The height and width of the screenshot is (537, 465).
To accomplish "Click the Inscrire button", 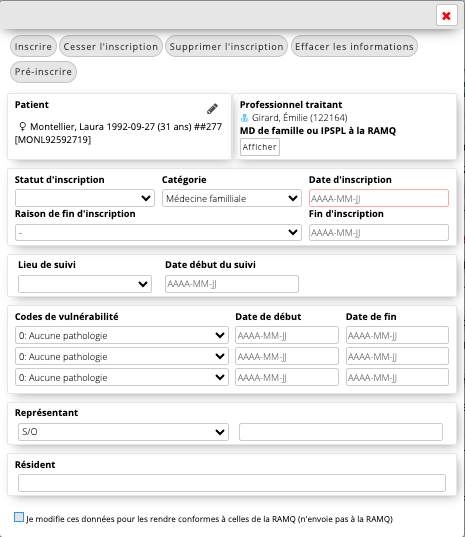I will [33, 46].
